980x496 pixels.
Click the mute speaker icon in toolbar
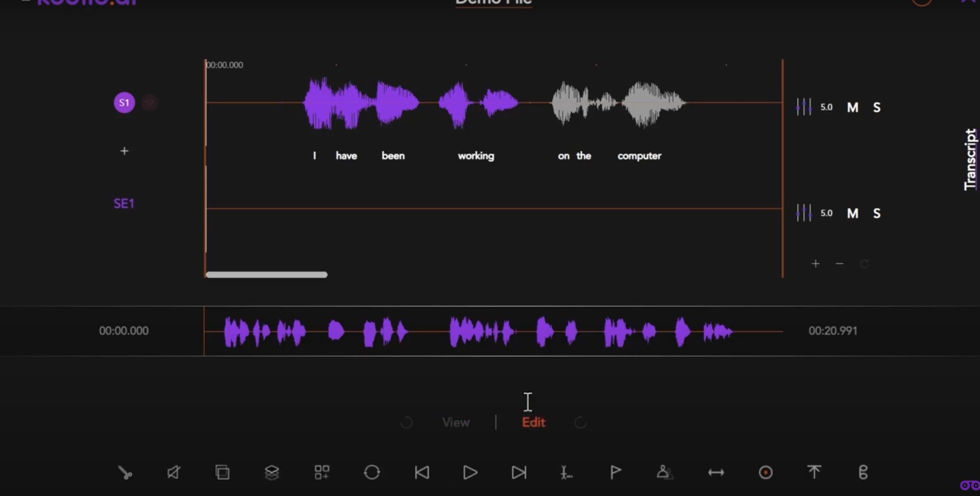pyautogui.click(x=174, y=473)
